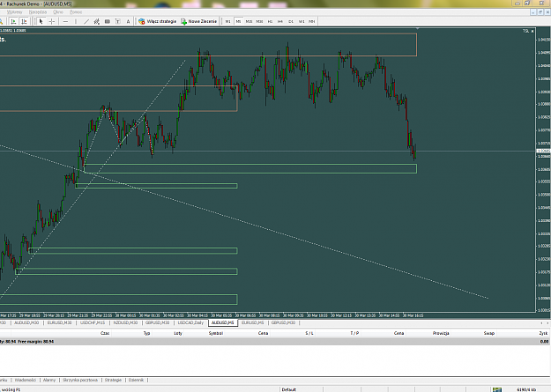Switch to GBPUSD,M30 tab next to NZDUSD,M30
The image size is (551, 392).
[158, 322]
